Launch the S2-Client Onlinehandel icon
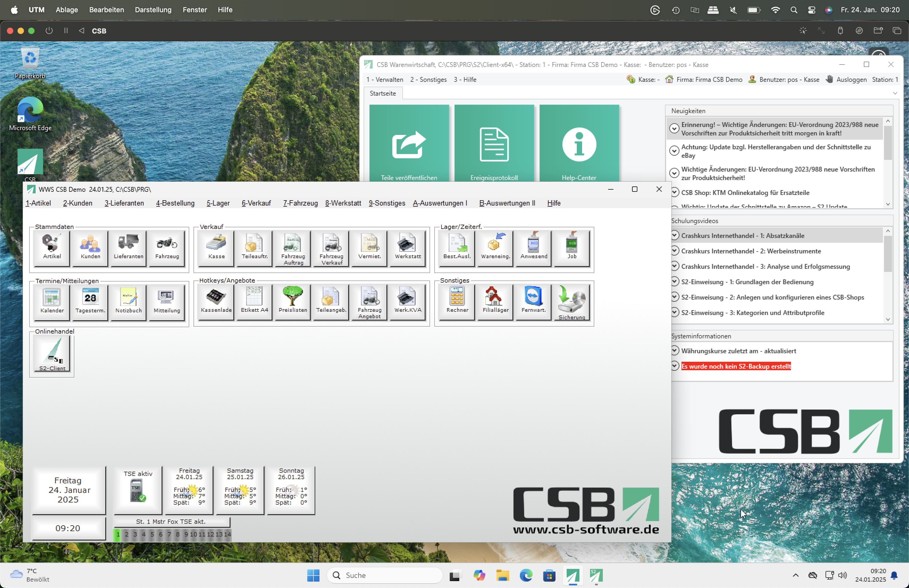This screenshot has height=588, width=909. 52,353
